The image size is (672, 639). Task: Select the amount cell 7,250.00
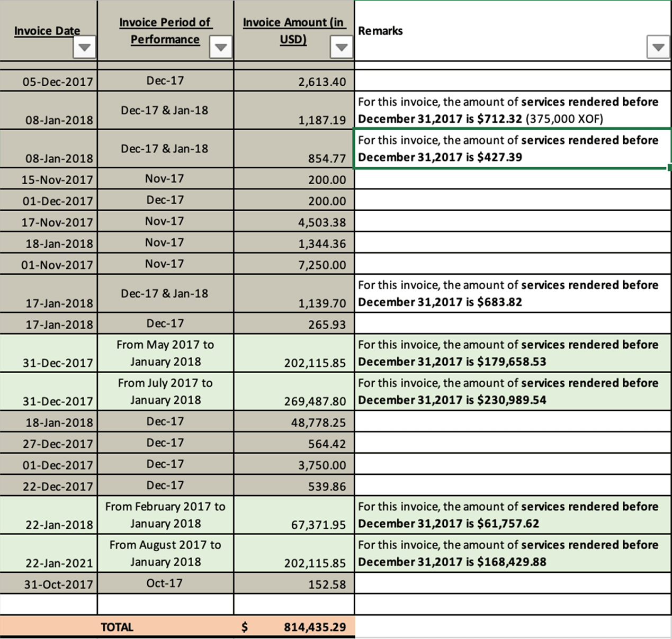click(x=294, y=264)
